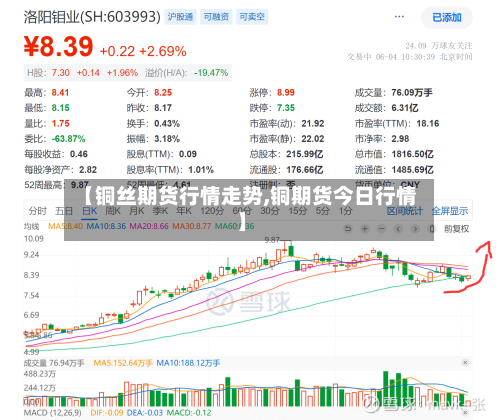Viewport: 500px width, 420px height.
Task: Zoom in chart with plus icon
Action: click(365, 229)
